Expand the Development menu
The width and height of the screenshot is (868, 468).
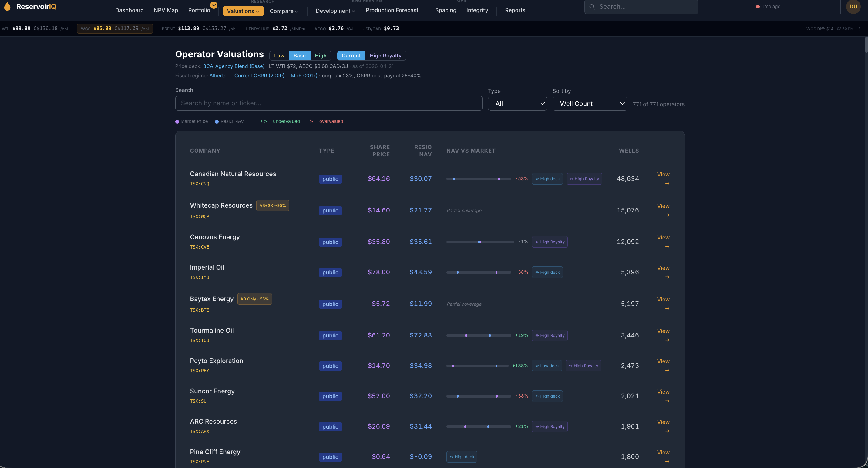(335, 11)
